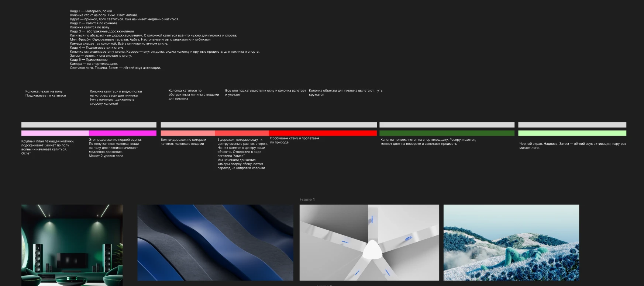This screenshot has width=644, height=286.
Task: Select caption 'Колонка катиться по абстрактным линиям…'
Action: pos(194,94)
